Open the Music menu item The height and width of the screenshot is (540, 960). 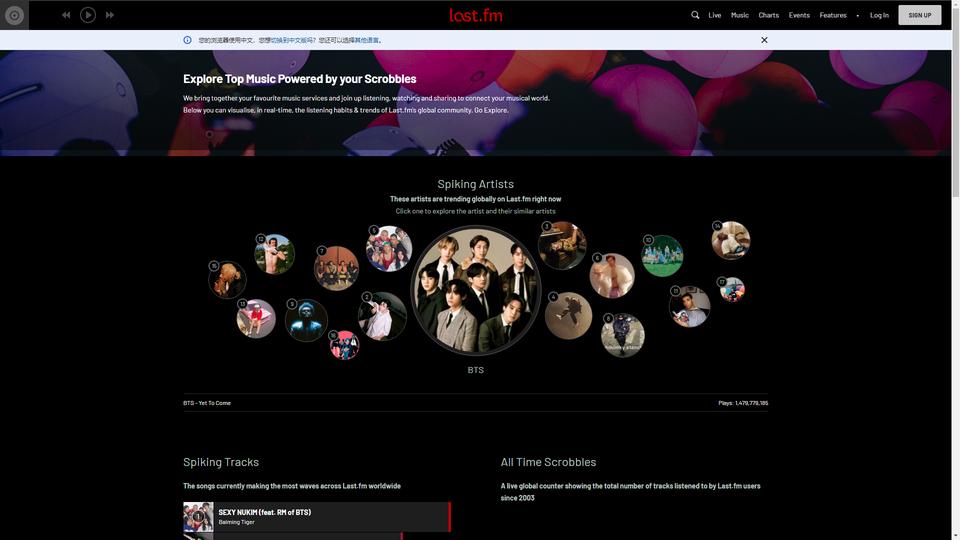[x=740, y=15]
